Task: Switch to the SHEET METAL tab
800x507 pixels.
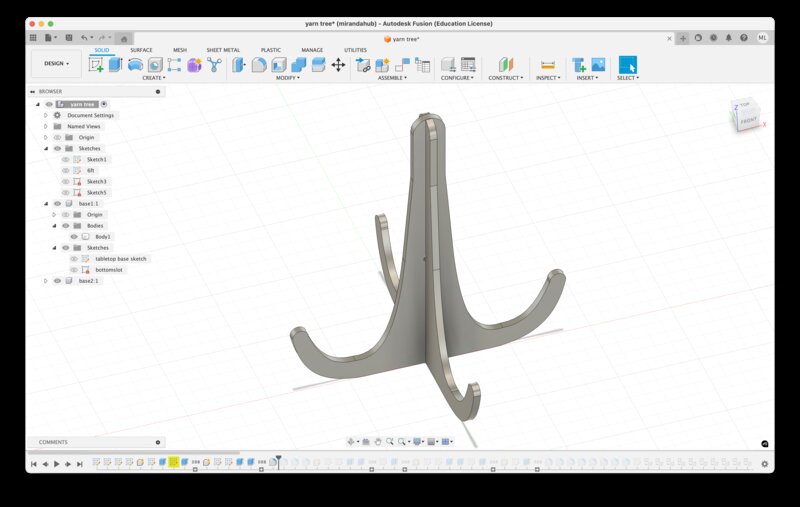Action: pyautogui.click(x=223, y=50)
